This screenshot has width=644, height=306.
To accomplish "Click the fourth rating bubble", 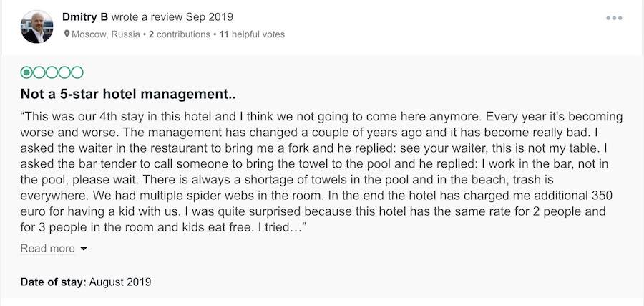I will click(65, 72).
